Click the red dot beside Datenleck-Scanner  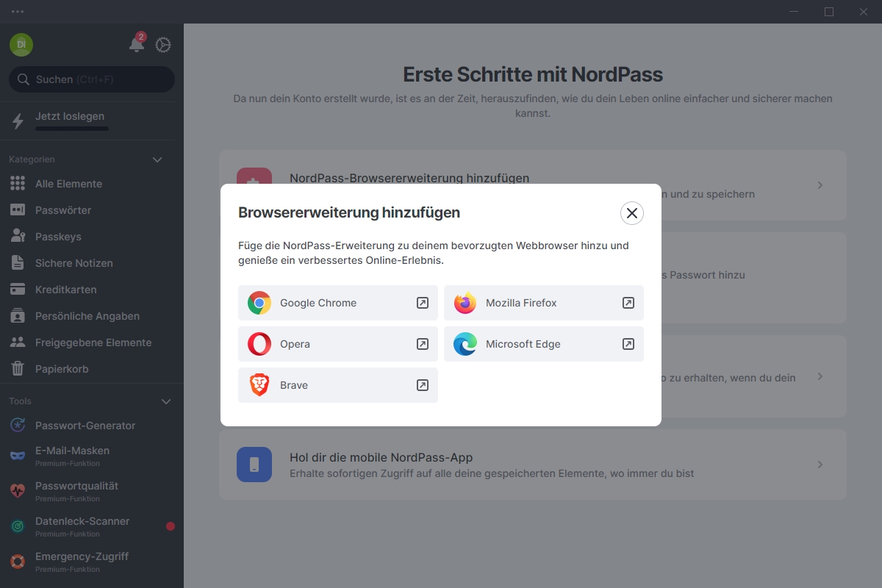[x=171, y=526]
